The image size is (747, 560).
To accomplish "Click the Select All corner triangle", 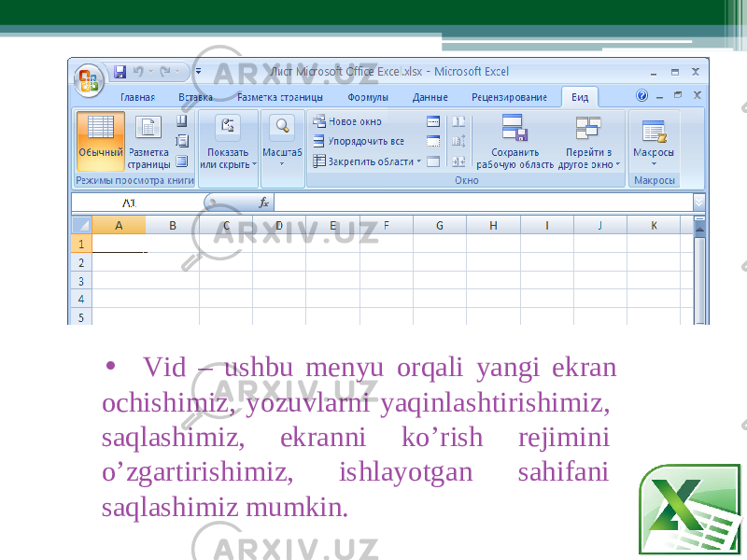I will 81,225.
